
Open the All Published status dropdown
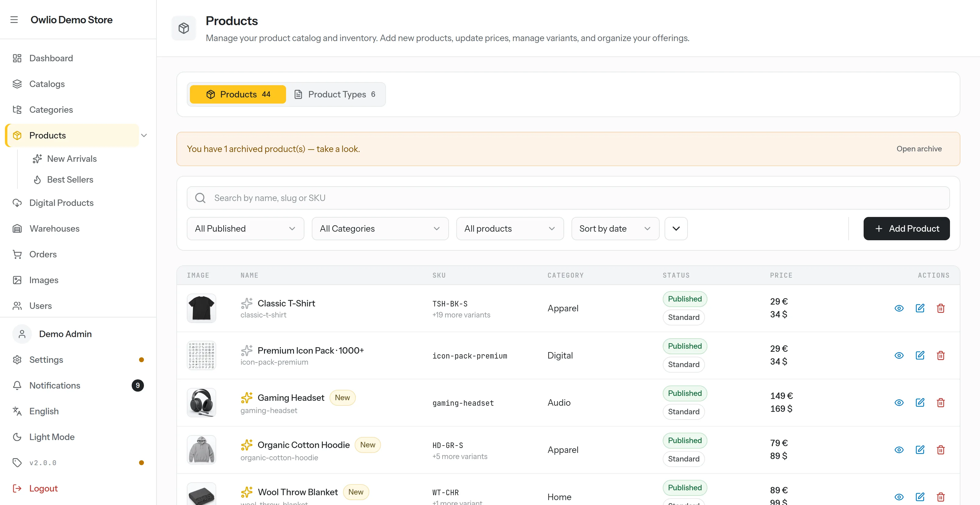click(245, 228)
